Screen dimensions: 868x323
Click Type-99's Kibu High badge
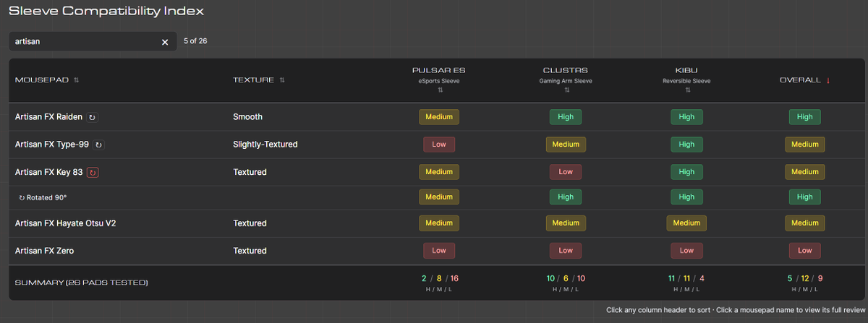pyautogui.click(x=686, y=145)
